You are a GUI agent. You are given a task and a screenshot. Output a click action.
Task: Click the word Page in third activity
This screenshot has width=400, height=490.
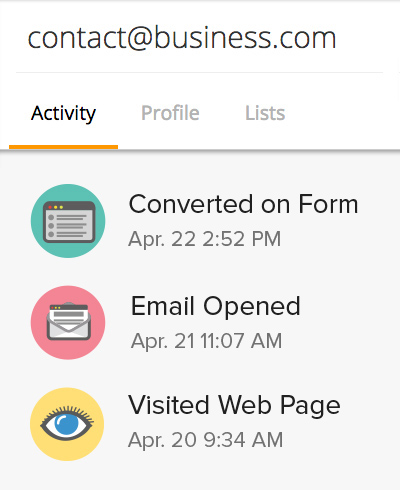[310, 406]
